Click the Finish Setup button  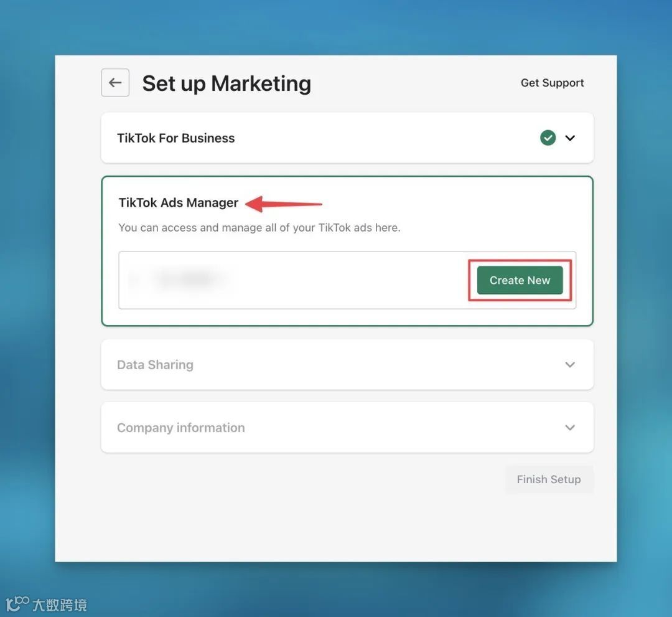pos(549,479)
